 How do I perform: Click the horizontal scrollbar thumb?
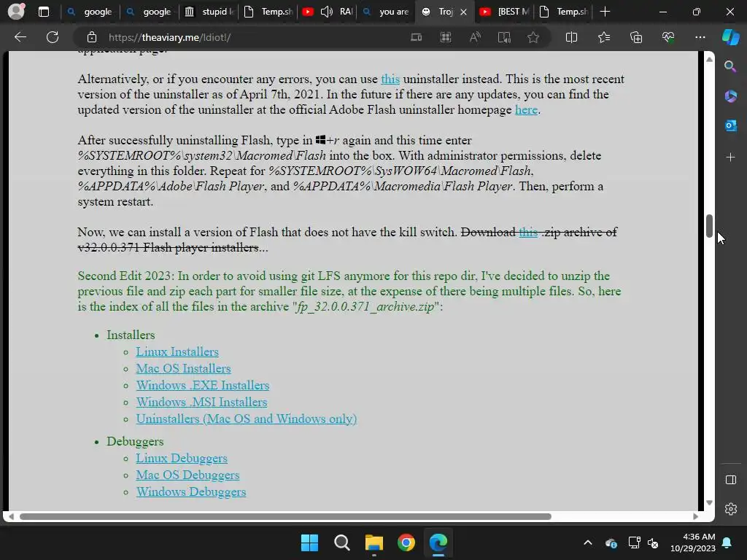(x=285, y=517)
